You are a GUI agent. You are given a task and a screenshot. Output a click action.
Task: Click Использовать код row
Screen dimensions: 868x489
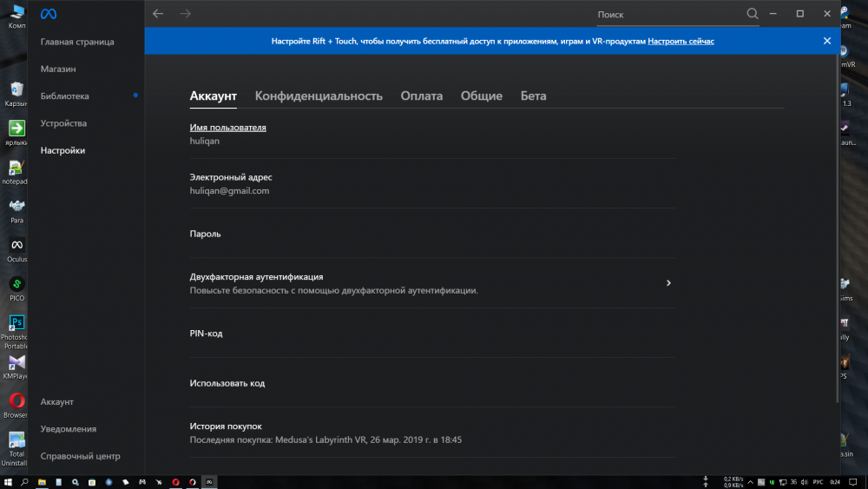432,383
